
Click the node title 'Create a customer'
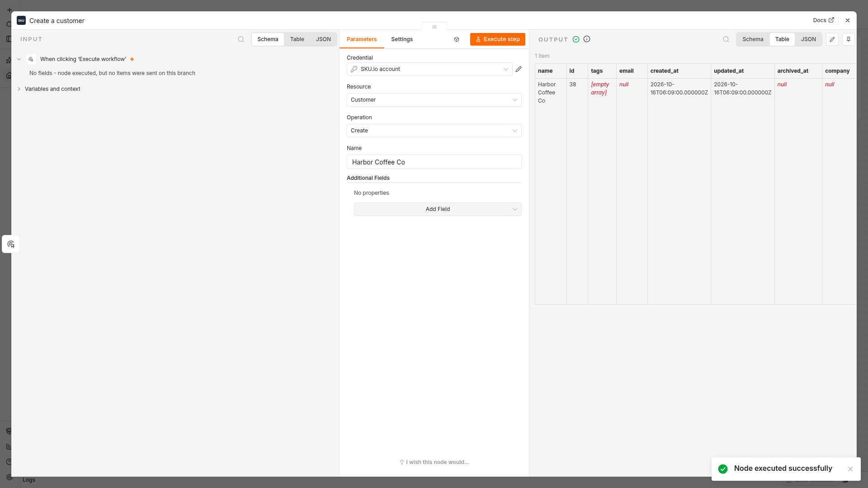[57, 21]
